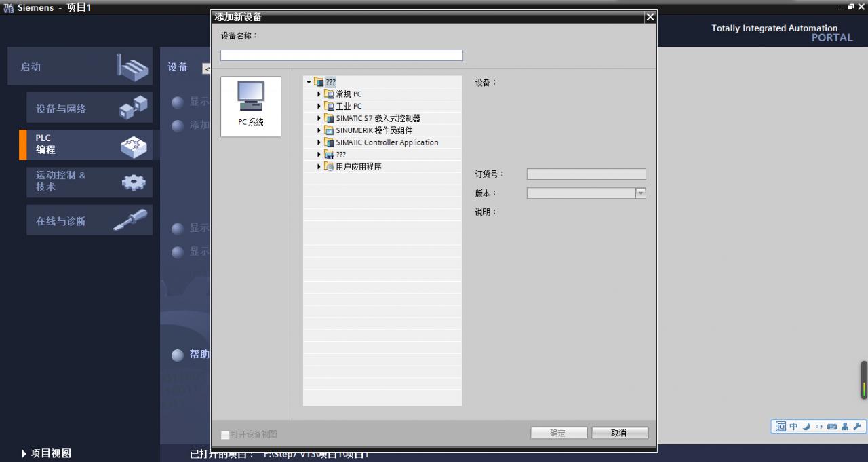Expand the 常规 PC tree node
This screenshot has width=868, height=462.
tap(319, 94)
